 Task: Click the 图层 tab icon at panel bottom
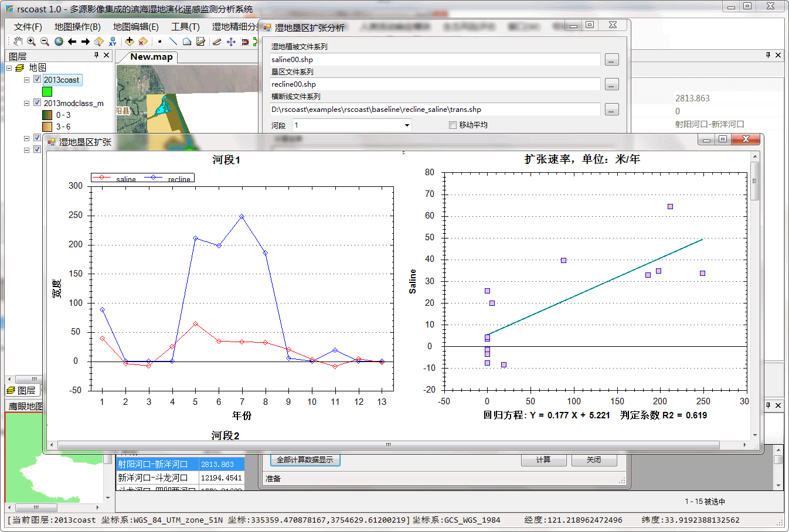click(11, 390)
